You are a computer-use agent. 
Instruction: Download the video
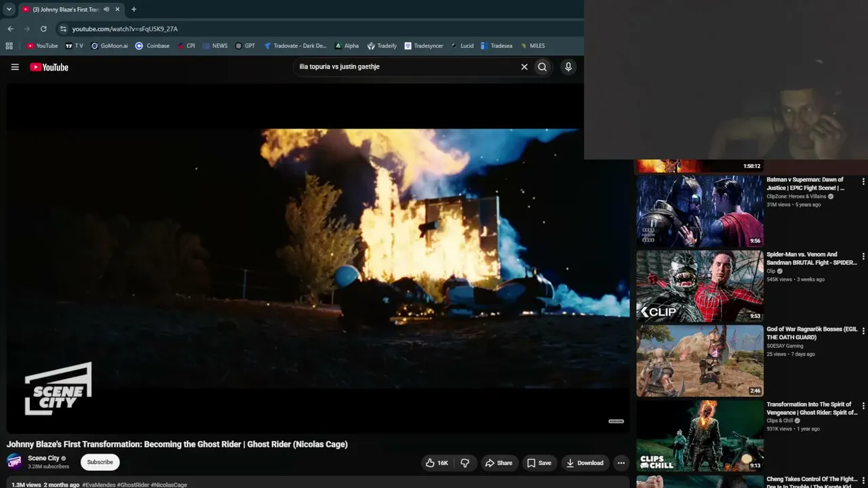[x=585, y=463]
